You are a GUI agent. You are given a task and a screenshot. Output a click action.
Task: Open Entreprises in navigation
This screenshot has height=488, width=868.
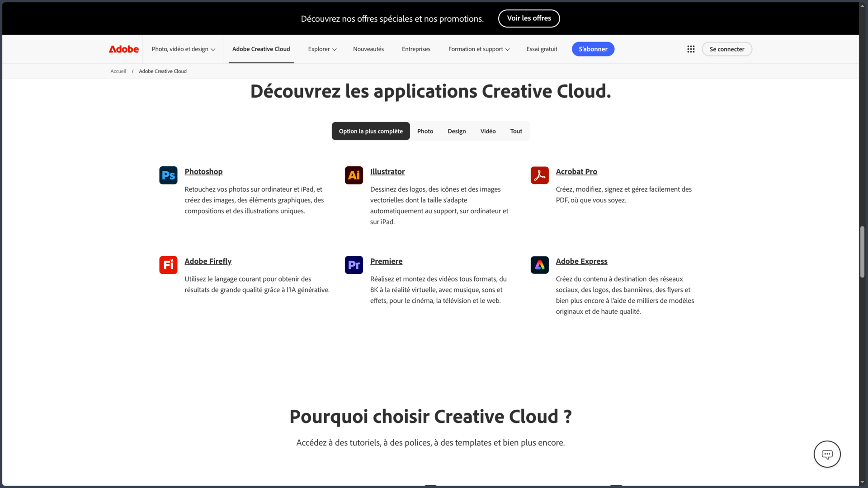(x=416, y=49)
